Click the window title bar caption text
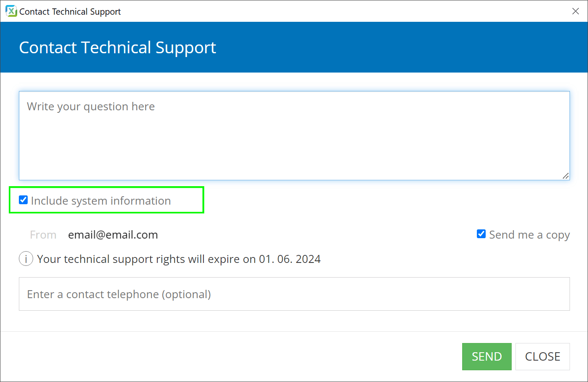588x382 pixels. [x=70, y=12]
